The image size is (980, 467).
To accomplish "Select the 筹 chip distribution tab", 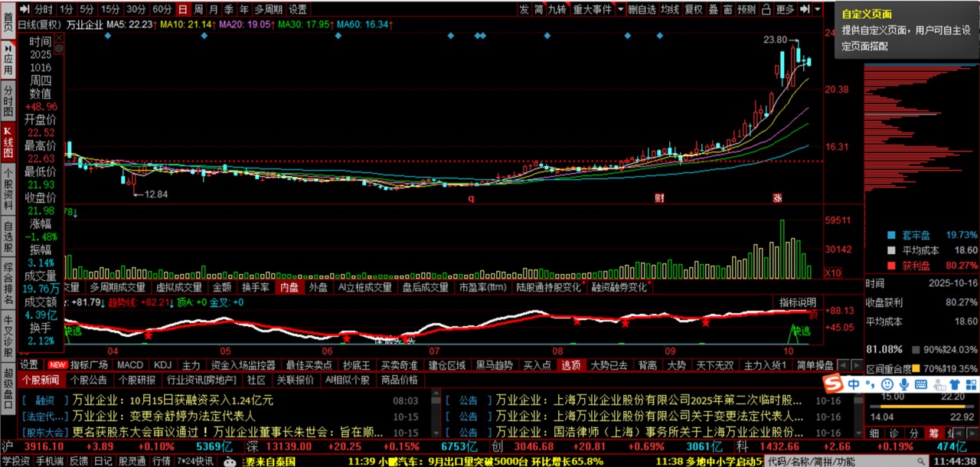I will point(935,433).
